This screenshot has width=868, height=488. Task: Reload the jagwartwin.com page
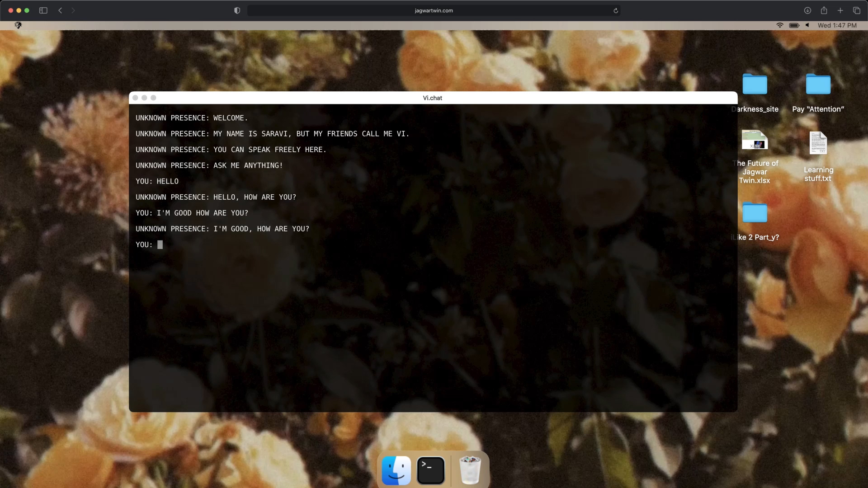[x=616, y=10]
